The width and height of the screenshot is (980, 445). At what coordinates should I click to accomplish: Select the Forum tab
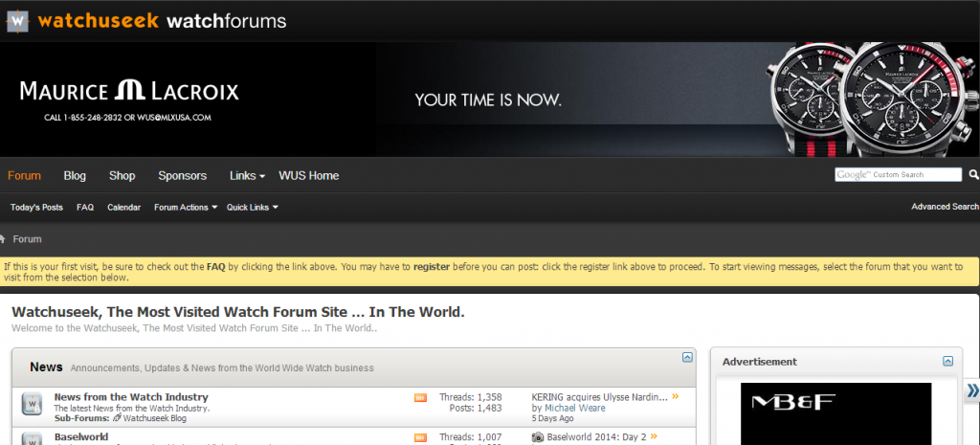point(24,176)
